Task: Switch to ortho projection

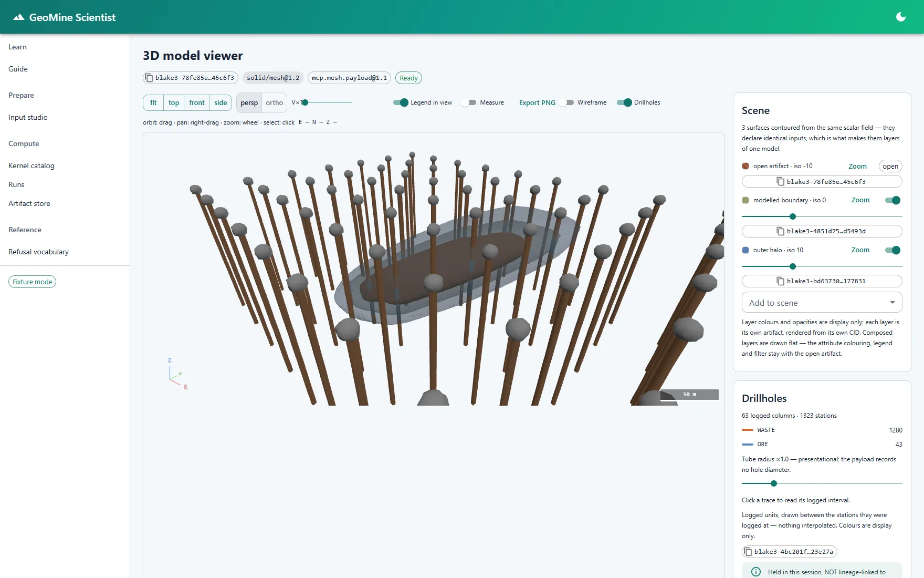Action: point(275,102)
